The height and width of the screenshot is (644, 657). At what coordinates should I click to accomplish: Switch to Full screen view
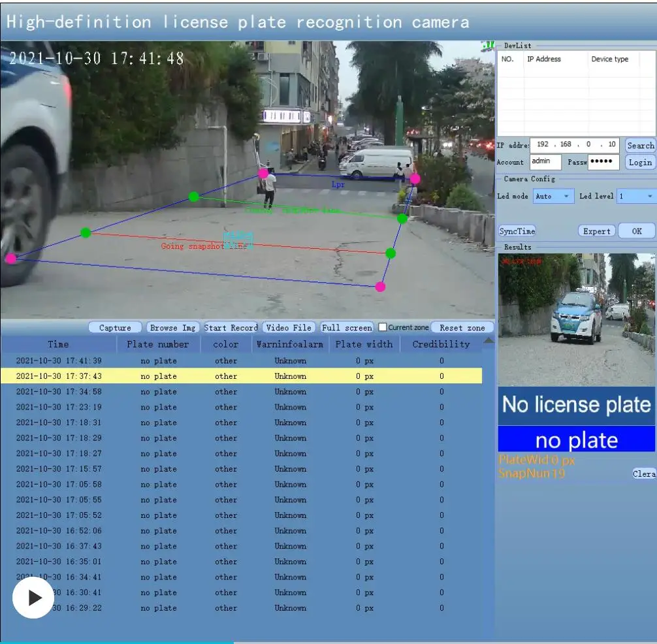tap(347, 328)
